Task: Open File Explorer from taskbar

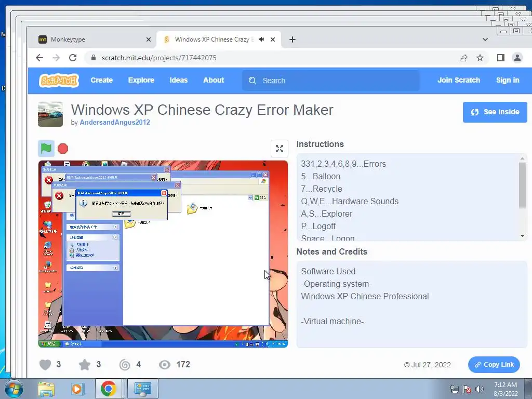Action: [x=46, y=389]
